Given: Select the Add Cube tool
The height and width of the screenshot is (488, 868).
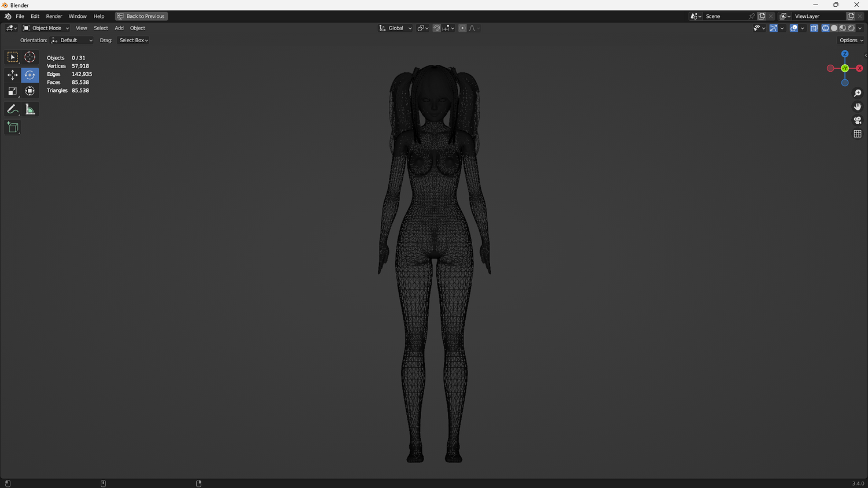Looking at the screenshot, I should (x=13, y=127).
